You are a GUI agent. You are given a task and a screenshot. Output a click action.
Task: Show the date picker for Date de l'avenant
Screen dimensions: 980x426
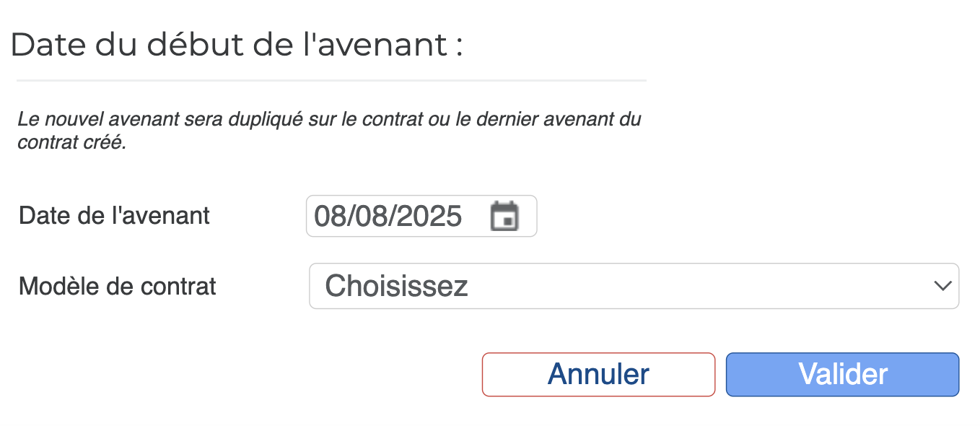point(504,216)
